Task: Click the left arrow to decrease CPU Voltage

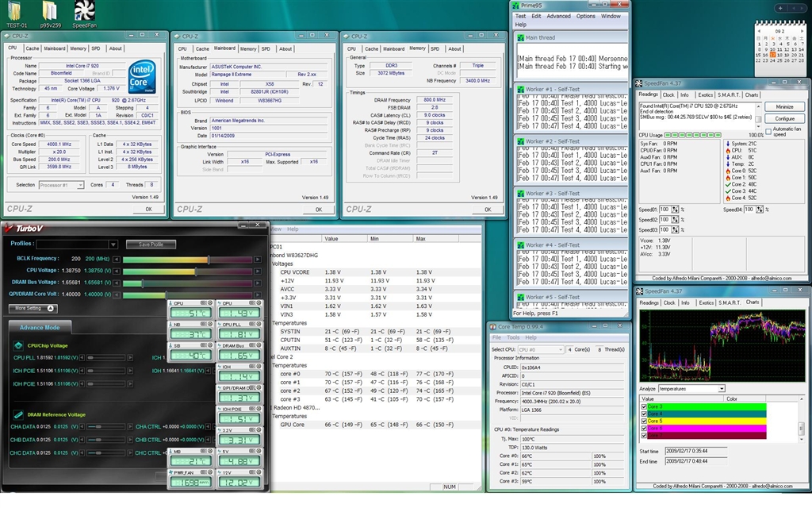Action: tap(117, 271)
